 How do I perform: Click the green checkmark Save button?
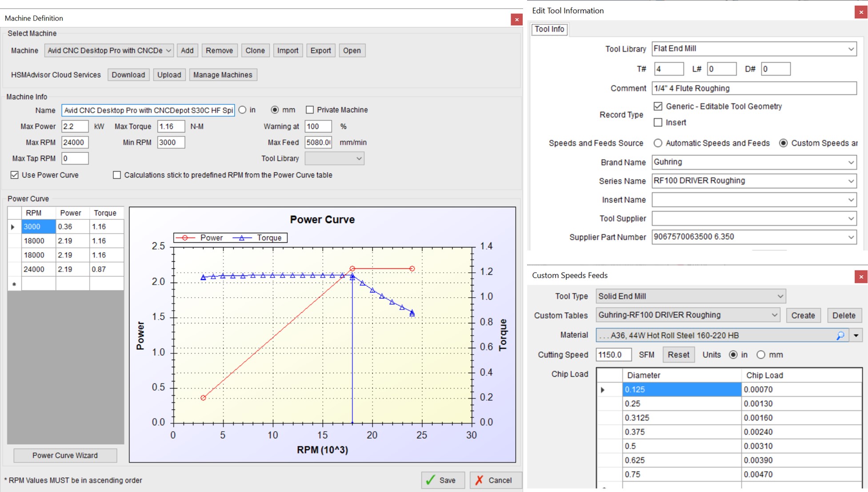442,480
